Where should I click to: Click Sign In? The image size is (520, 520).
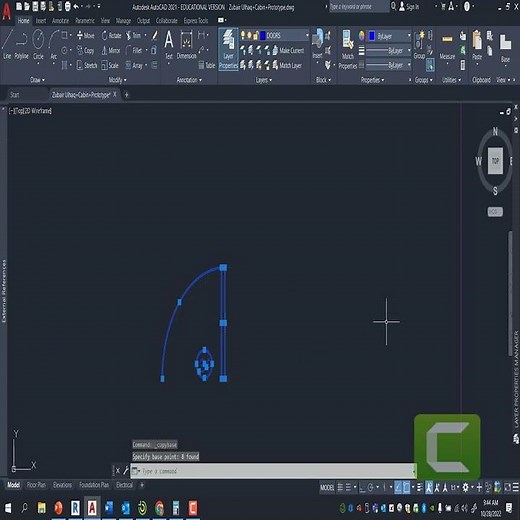(409, 6)
